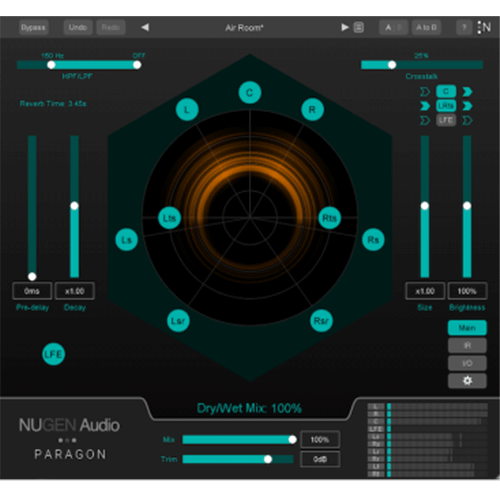Click the Brightness vertical slider handle
The height and width of the screenshot is (500, 500).
(467, 206)
